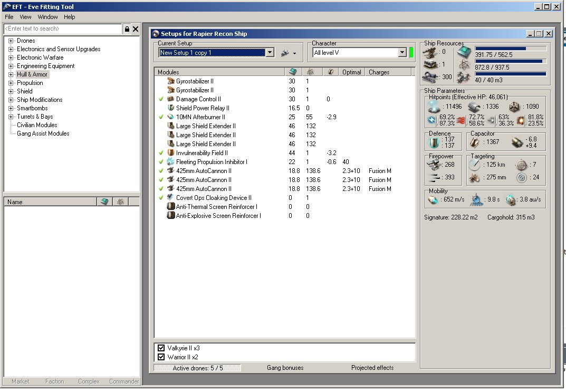Click the module search text field

pyautogui.click(x=63, y=28)
